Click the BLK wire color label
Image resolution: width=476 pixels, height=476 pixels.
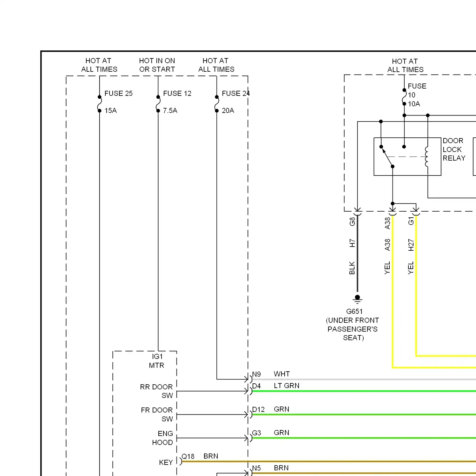352,268
